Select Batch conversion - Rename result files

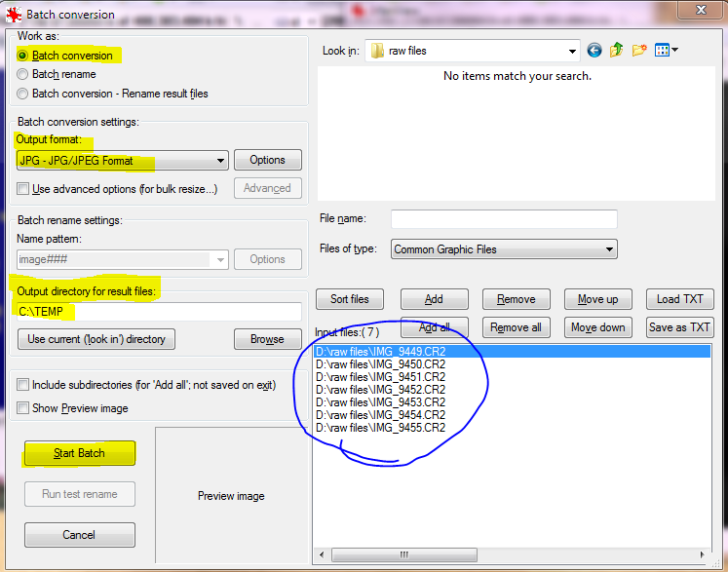[x=22, y=94]
